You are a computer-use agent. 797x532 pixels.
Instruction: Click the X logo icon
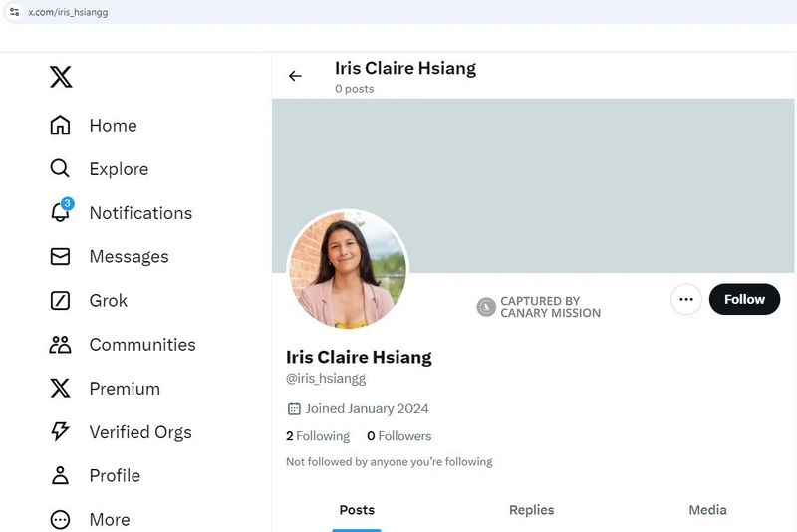[61, 77]
